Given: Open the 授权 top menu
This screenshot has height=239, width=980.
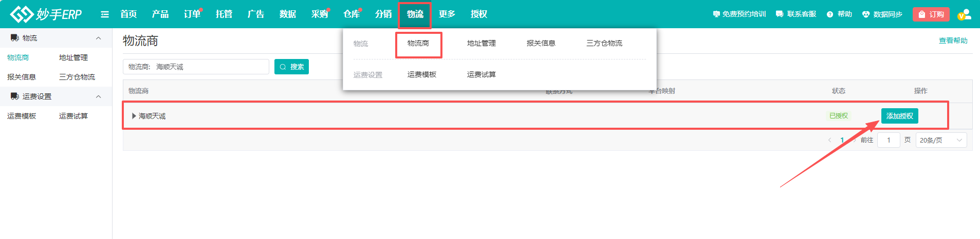Looking at the screenshot, I should pos(479,14).
